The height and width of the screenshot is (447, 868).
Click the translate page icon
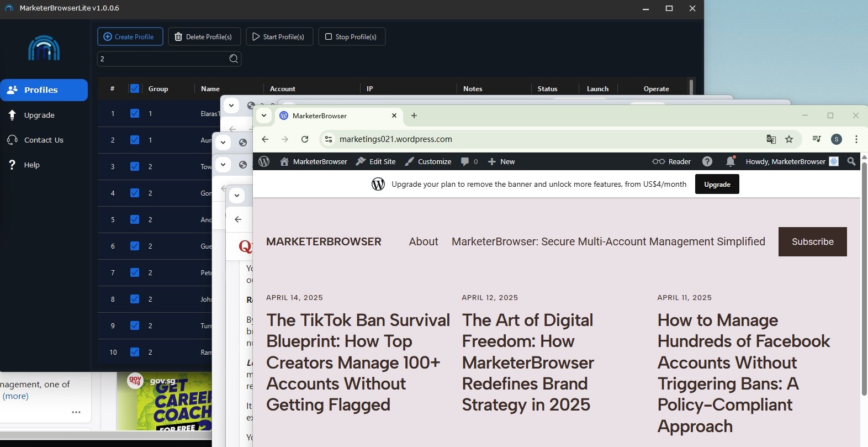[x=771, y=139]
